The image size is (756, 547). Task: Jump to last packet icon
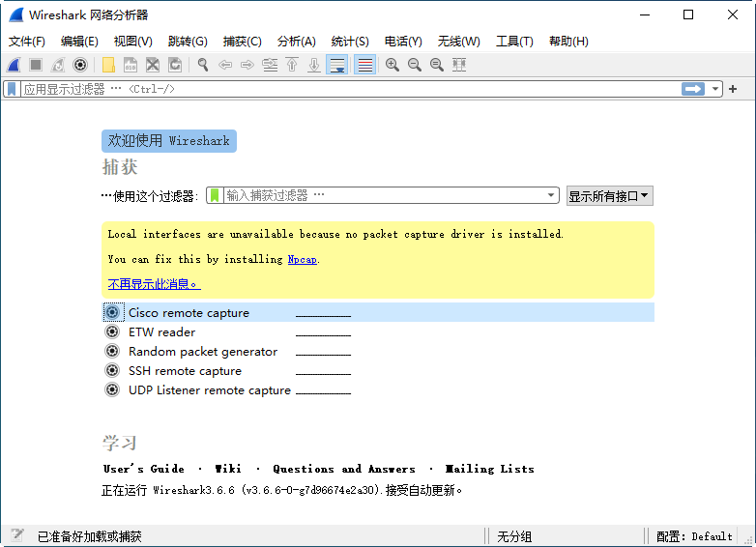pyautogui.click(x=314, y=65)
